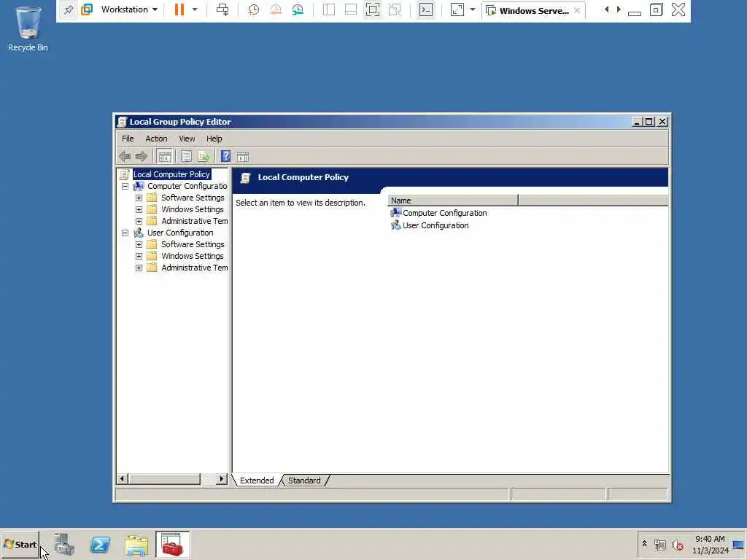Launch Windows PowerShell from the taskbar

tap(100, 544)
